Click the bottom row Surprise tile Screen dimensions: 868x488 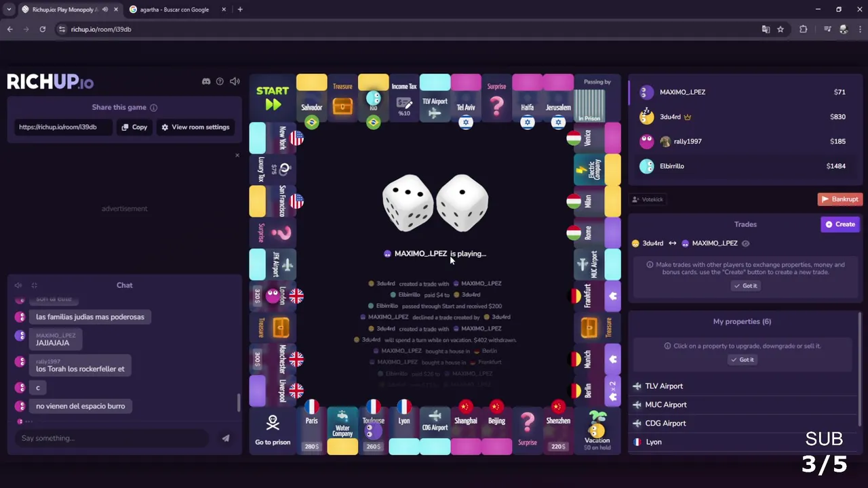527,431
